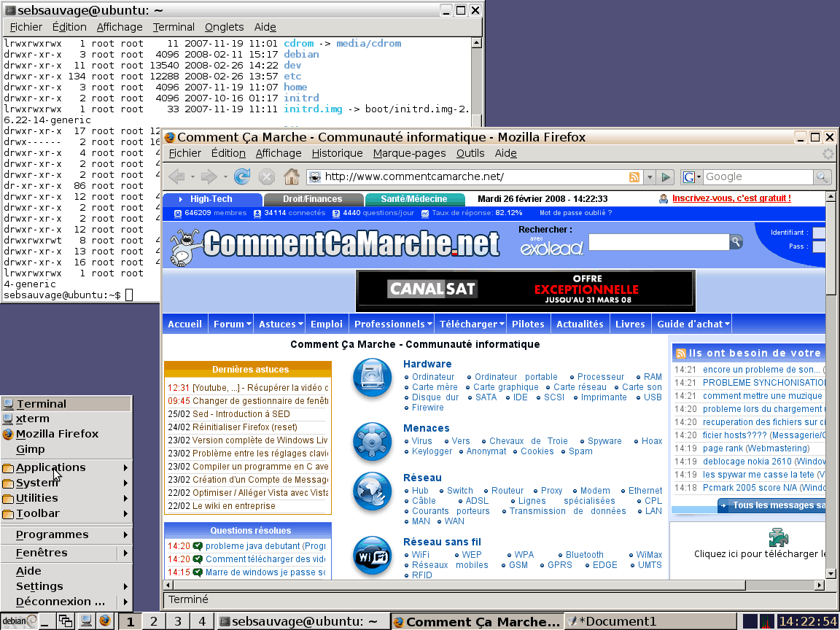Reload the page in Firefox
Image resolution: width=840 pixels, height=630 pixels.
(242, 176)
